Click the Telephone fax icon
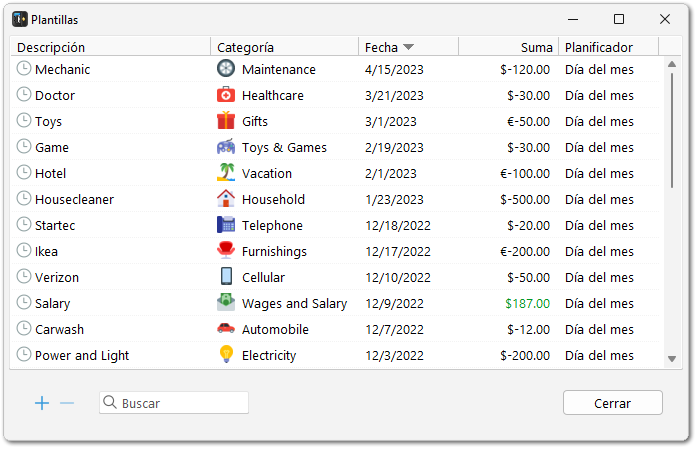 (x=226, y=224)
